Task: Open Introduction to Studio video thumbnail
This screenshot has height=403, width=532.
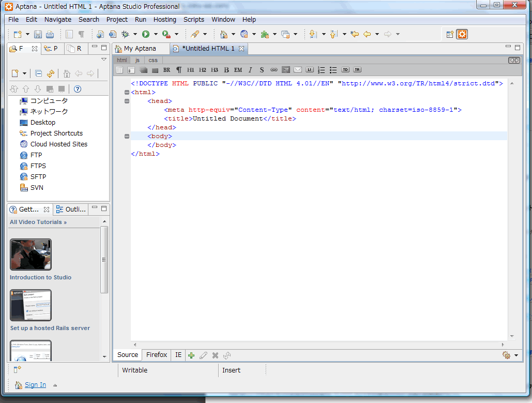Action: 31,254
